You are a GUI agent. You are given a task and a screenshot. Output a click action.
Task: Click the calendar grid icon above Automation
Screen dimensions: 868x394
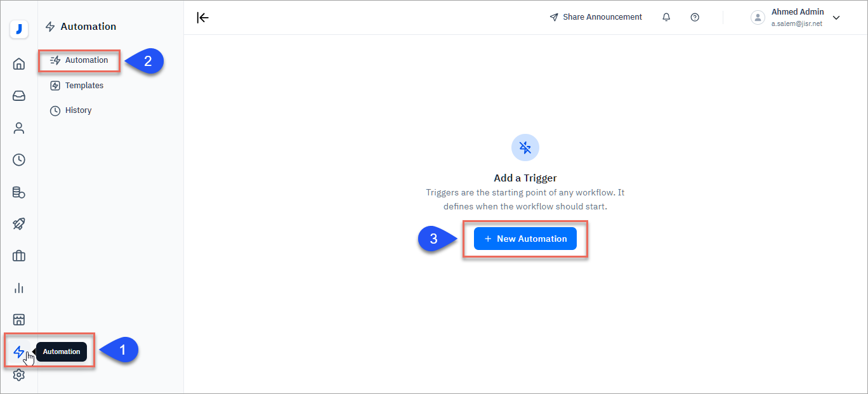[x=19, y=319]
